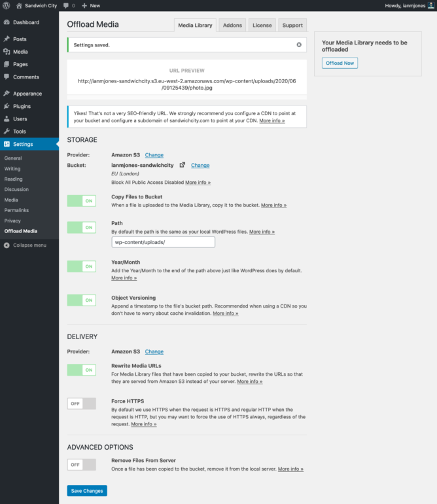Switch to the Addons tab
Image resolution: width=437 pixels, height=504 pixels.
(232, 25)
